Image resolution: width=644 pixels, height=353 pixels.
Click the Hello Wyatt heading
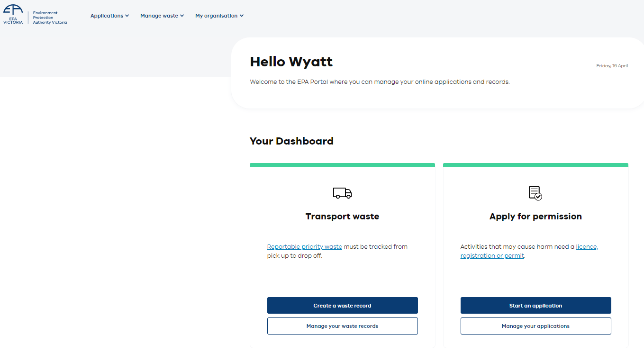[291, 62]
